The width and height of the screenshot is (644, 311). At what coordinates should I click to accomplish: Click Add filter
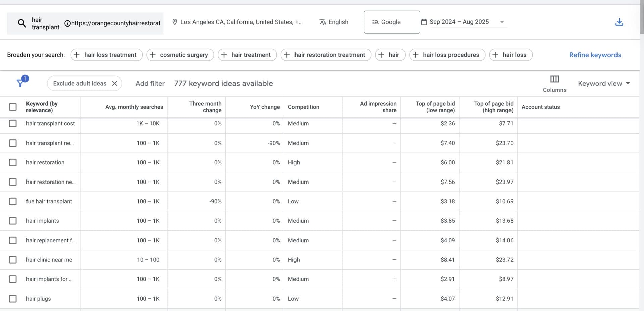(150, 83)
